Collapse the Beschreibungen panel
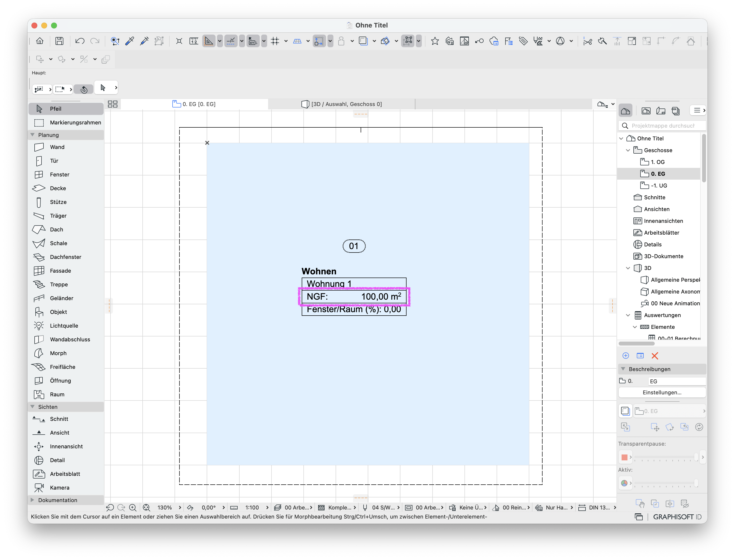This screenshot has width=735, height=560. click(x=623, y=369)
